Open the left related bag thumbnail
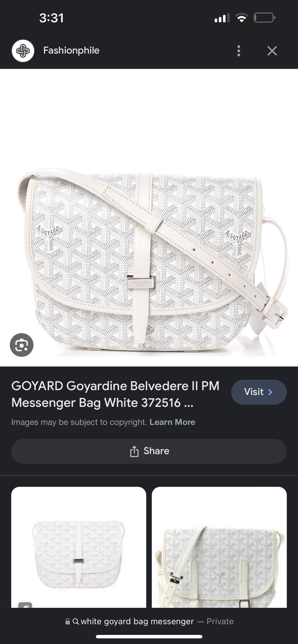Image resolution: width=298 pixels, height=644 pixels. (79, 547)
